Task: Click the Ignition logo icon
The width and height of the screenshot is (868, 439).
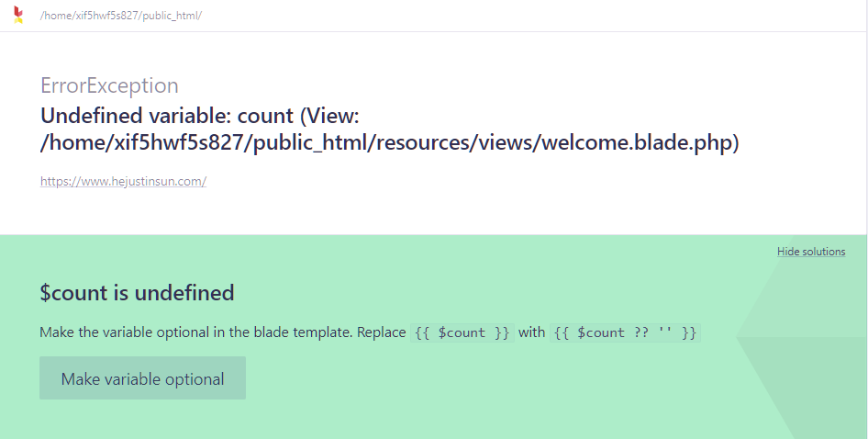Action: (18, 16)
